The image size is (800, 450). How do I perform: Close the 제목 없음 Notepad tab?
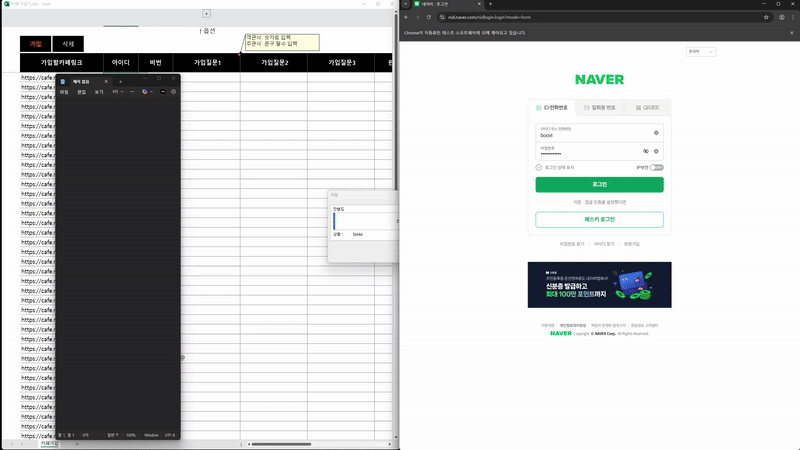[106, 82]
